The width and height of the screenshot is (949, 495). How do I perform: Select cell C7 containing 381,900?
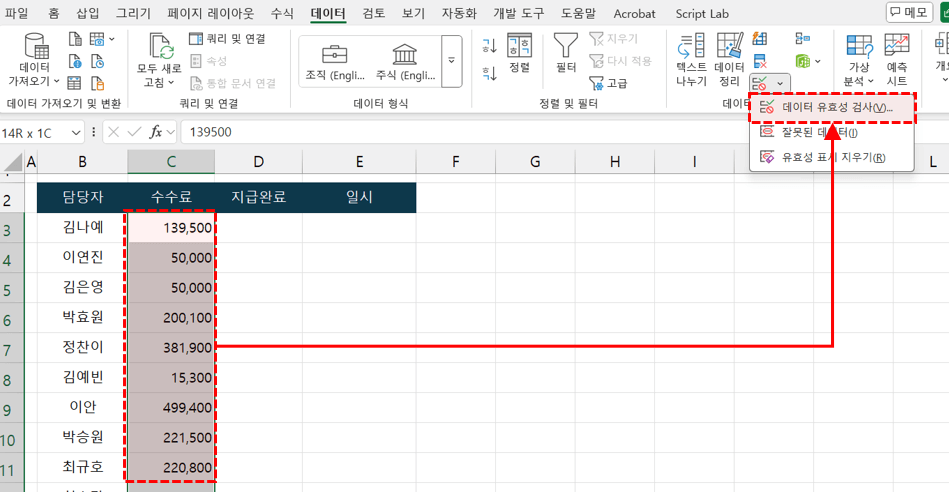[170, 347]
